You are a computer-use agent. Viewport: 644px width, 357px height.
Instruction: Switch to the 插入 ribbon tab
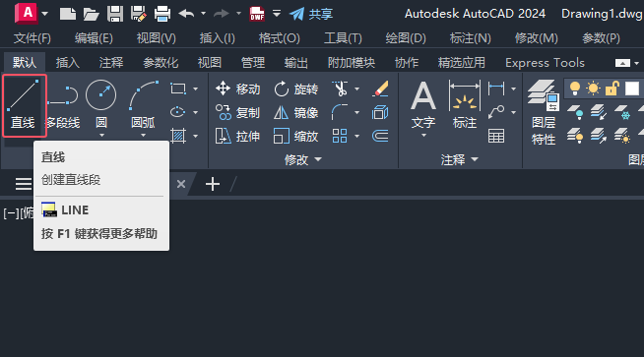tap(68, 63)
